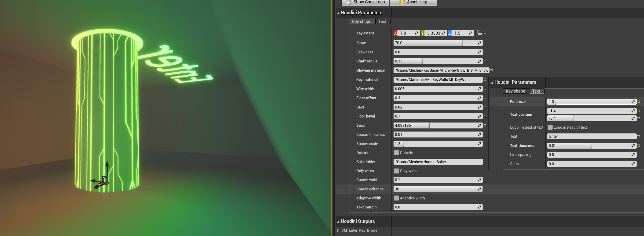Image resolution: width=644 pixels, height=236 pixels.
Task: Reset Shaft radius to default
Action: 485,61
